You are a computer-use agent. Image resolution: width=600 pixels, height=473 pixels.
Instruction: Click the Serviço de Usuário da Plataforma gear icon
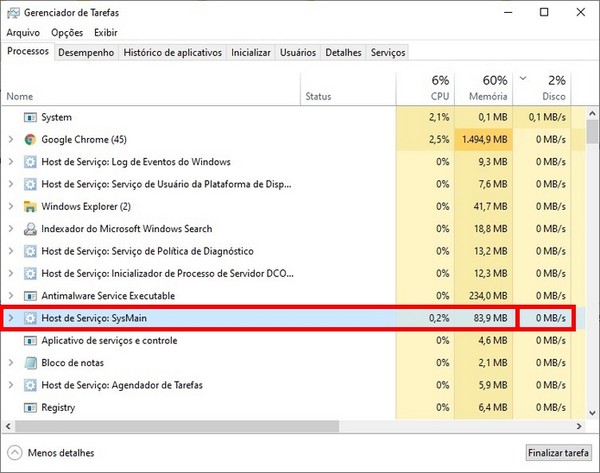coord(30,184)
